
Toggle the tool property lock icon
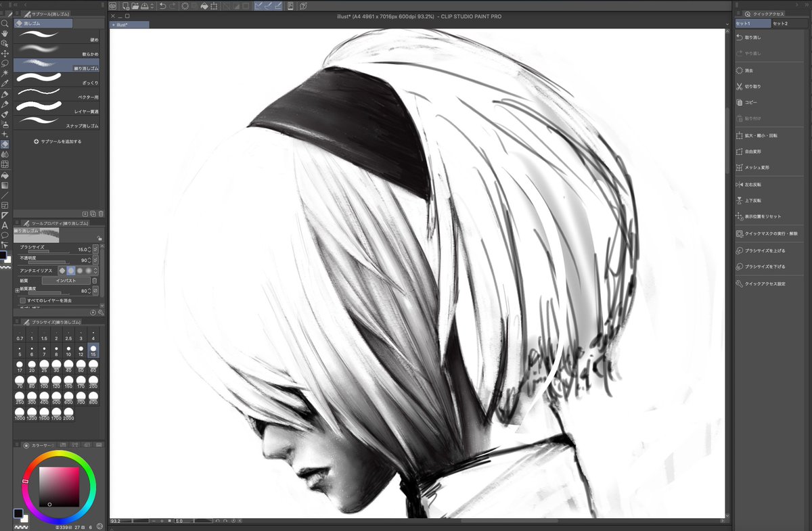click(99, 238)
